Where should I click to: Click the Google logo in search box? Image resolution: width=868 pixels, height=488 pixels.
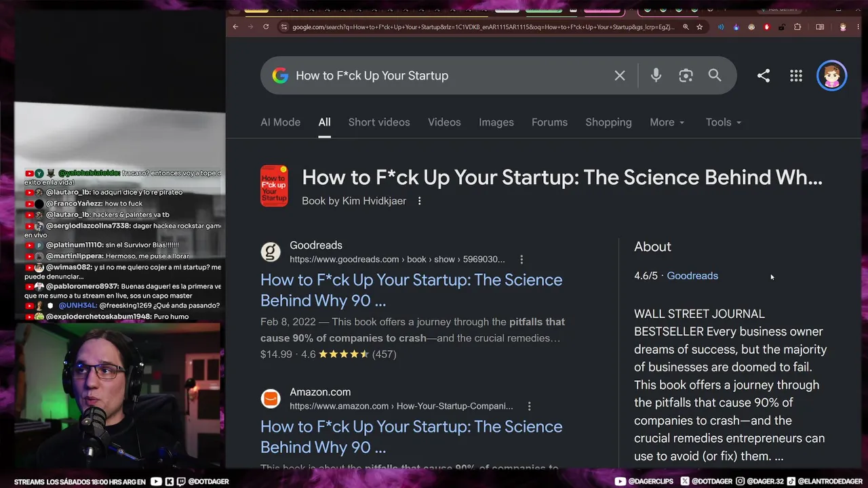click(280, 75)
